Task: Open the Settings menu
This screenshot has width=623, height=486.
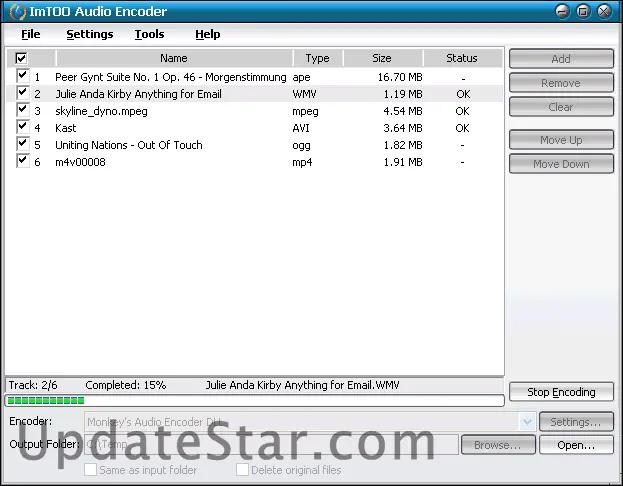Action: 90,34
